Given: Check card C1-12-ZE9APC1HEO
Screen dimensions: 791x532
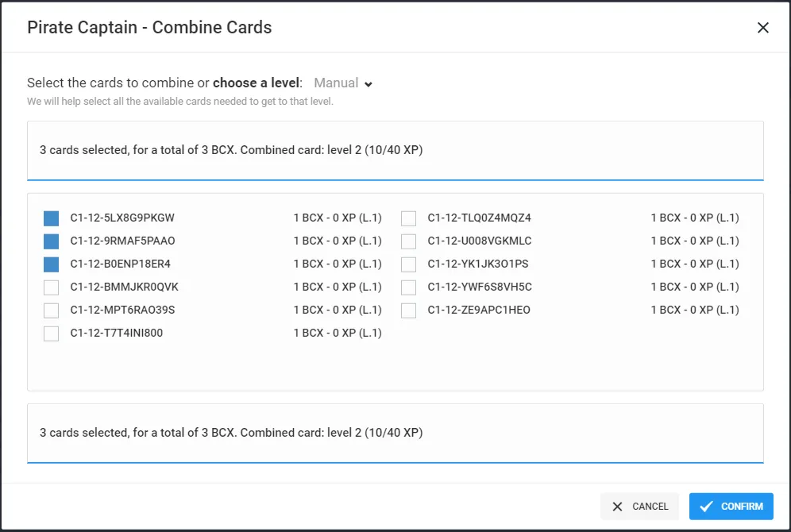Looking at the screenshot, I should [409, 310].
